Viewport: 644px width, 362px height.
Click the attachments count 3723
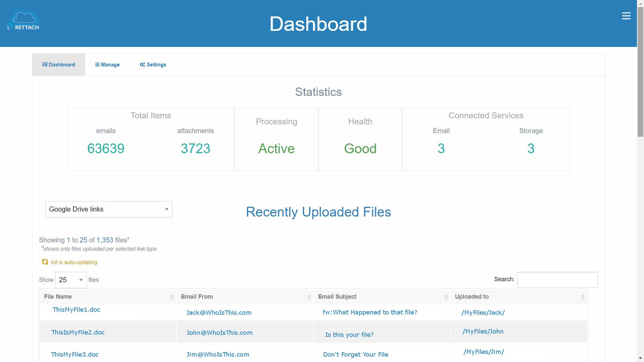[x=196, y=148]
